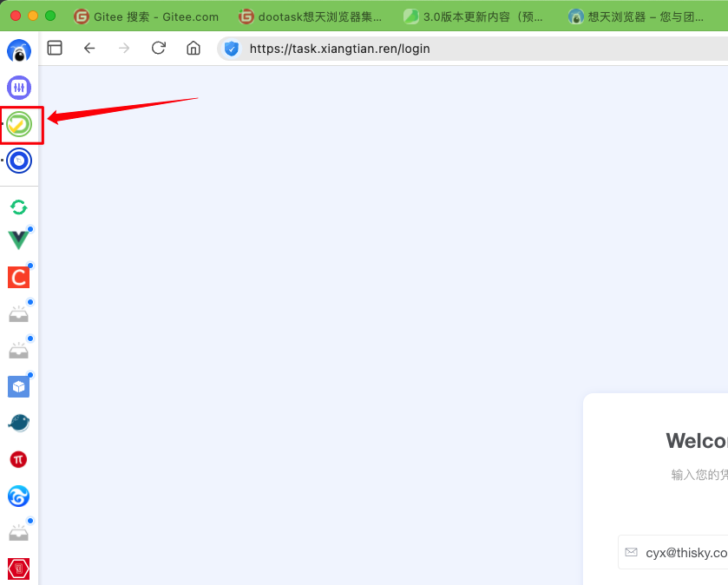Open the blue bird avatar icon
728x585 pixels.
point(19,51)
